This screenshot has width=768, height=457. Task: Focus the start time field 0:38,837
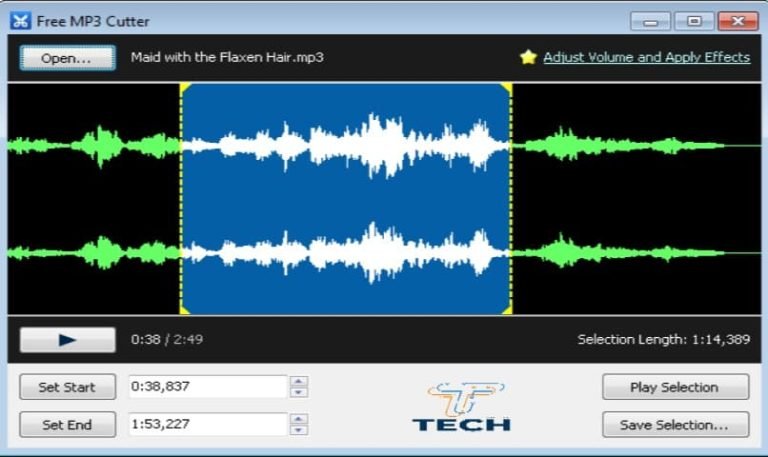[208, 386]
